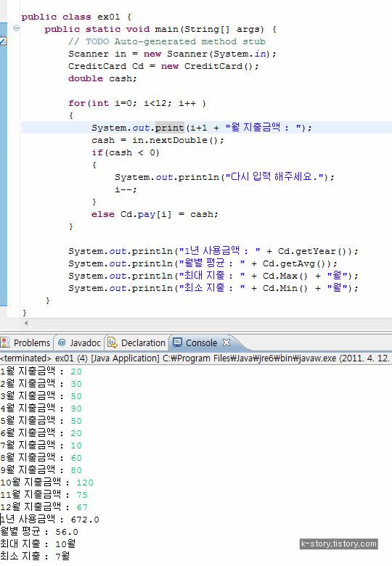The height and width of the screenshot is (566, 392).
Task: Click the 'else Cd.pay[i] = cash;' line
Action: point(155,214)
